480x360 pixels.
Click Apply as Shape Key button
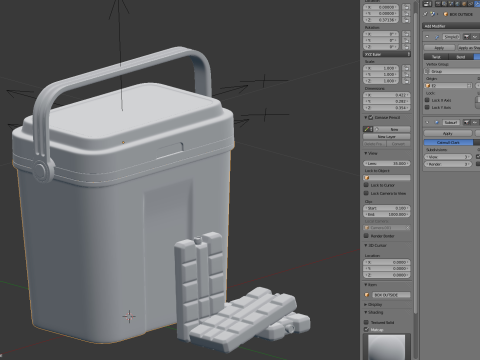pos(469,48)
